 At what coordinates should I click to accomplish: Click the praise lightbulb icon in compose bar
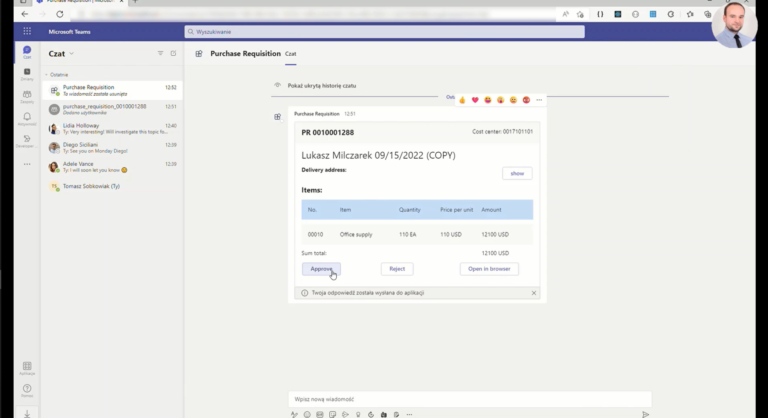(x=358, y=415)
